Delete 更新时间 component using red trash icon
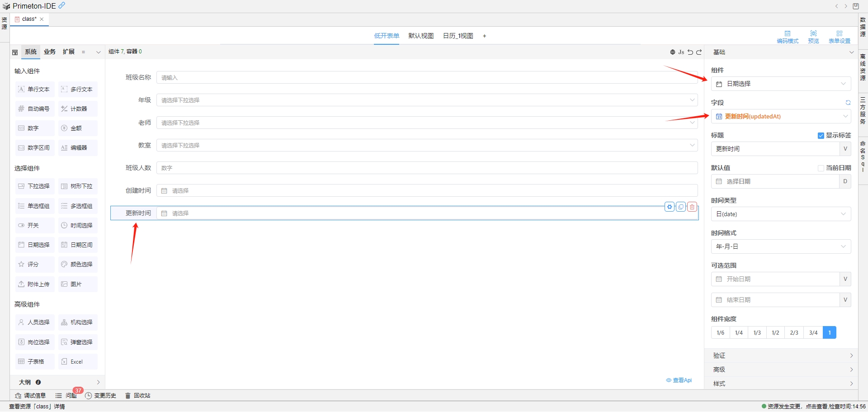This screenshot has height=412, width=868. [x=692, y=207]
